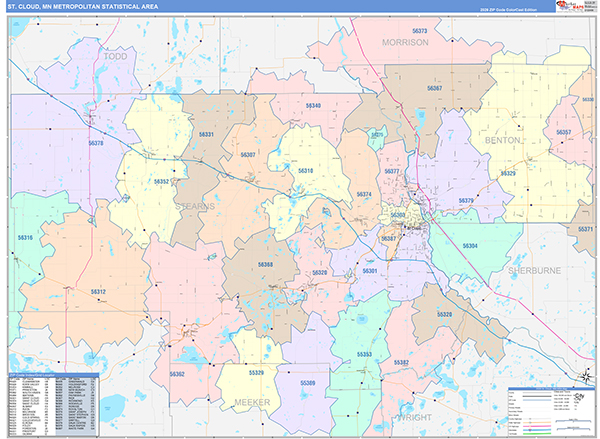Click the ZIP code 56301 label
Viewport: 600px width, 439px height.
(370, 271)
